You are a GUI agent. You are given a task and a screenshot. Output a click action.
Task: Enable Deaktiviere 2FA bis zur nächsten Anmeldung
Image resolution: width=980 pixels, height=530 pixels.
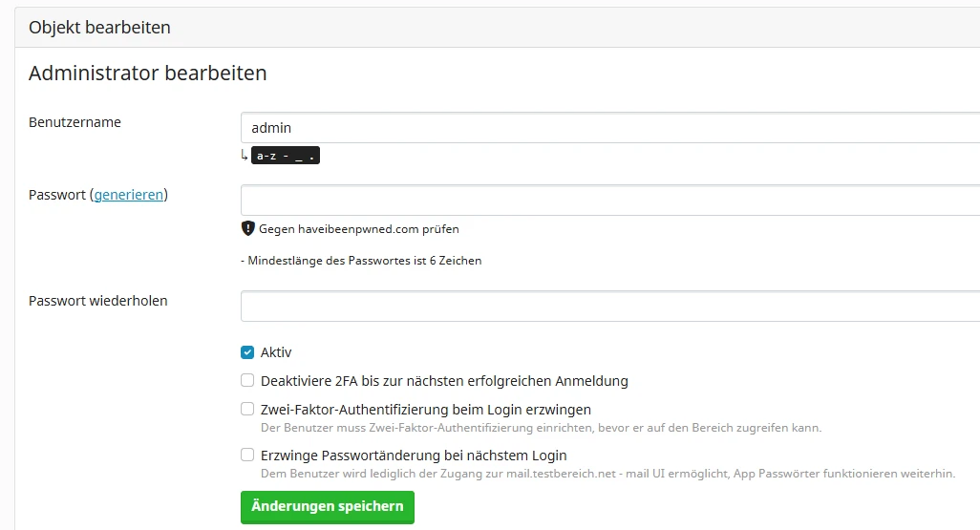click(247, 381)
